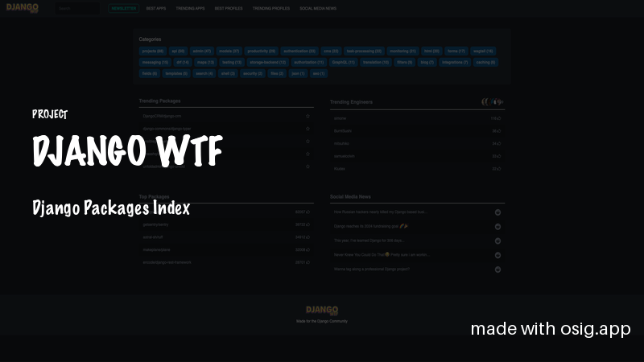644x362 pixels.
Task: Select the GraphQL (11) tag
Action: [x=344, y=63]
